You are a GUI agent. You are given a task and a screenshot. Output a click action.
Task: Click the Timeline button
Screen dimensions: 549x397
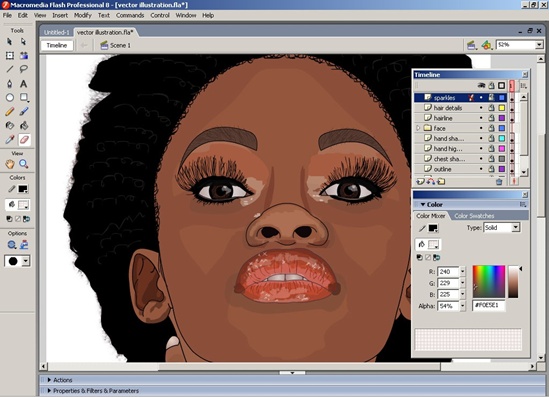click(57, 46)
